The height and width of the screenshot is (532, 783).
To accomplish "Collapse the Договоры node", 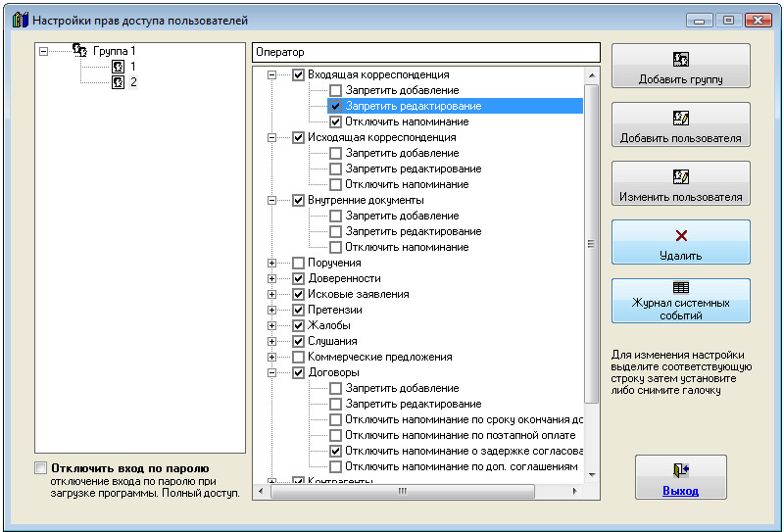I will pyautogui.click(x=271, y=372).
